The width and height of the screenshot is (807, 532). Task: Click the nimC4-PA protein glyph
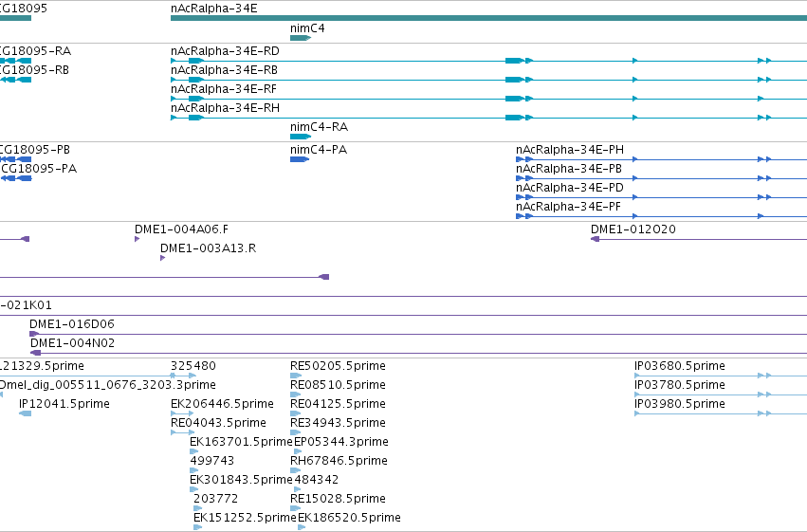point(300,159)
